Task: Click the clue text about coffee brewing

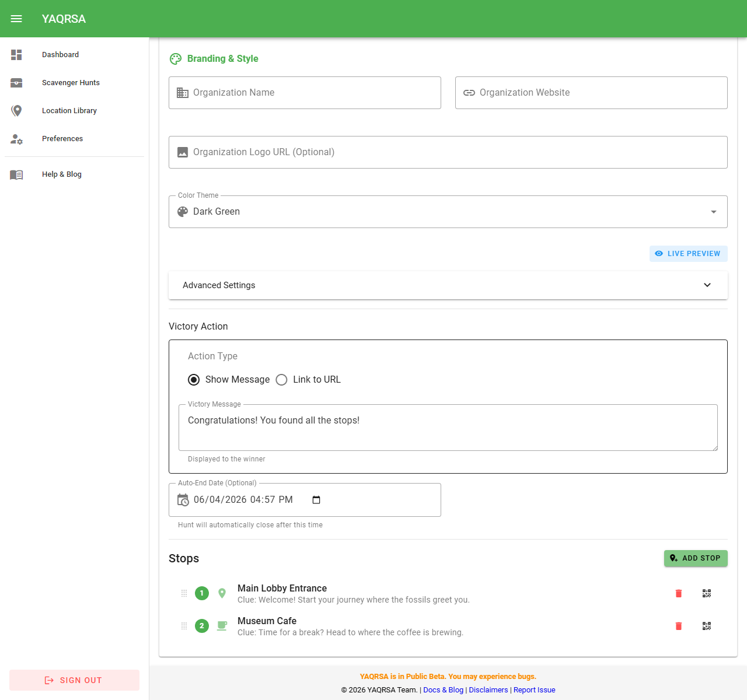Action: click(350, 633)
